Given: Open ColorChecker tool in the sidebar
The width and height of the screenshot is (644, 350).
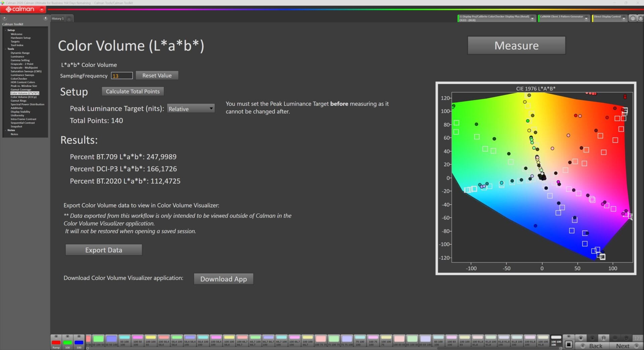Looking at the screenshot, I should pos(19,78).
